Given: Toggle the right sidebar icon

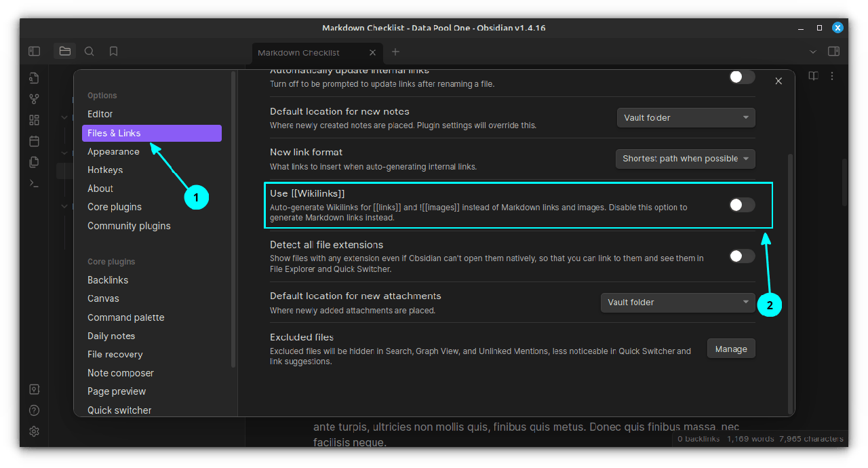Looking at the screenshot, I should click(833, 51).
